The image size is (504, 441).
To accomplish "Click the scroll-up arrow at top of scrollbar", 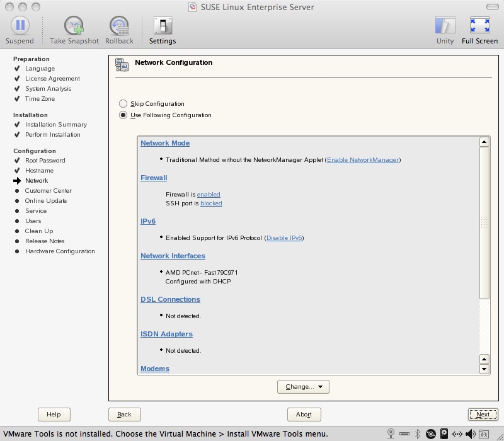I will pos(484,142).
